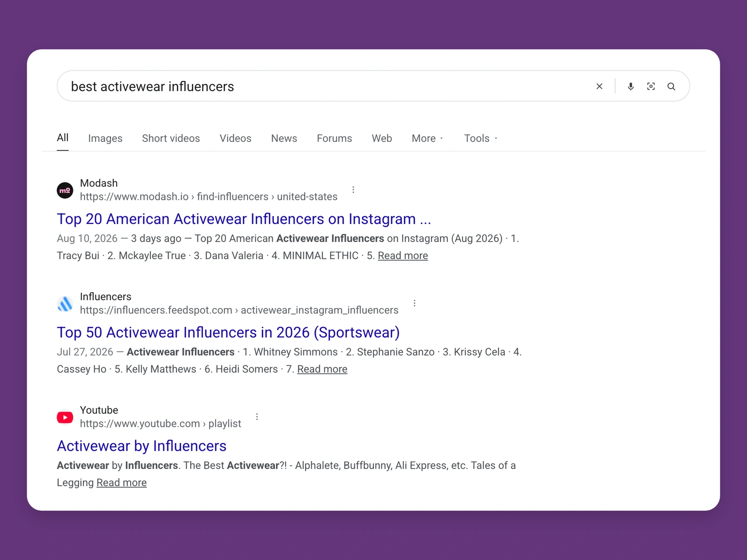747x560 pixels.
Task: Open the three-dot menu beside Feedspot result
Action: pos(415,303)
